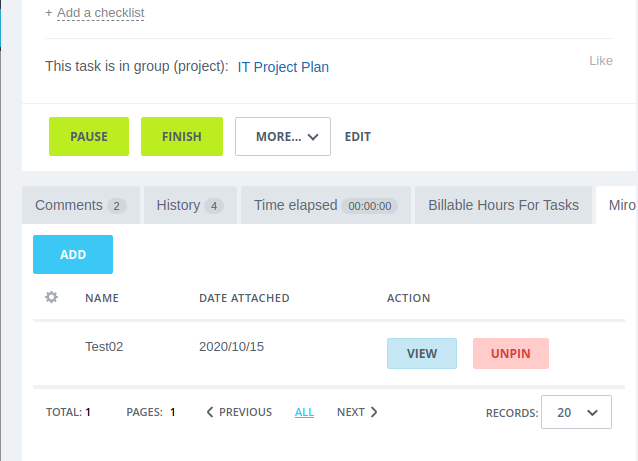Select the Miro tab
This screenshot has height=461, width=638.
tap(618, 205)
